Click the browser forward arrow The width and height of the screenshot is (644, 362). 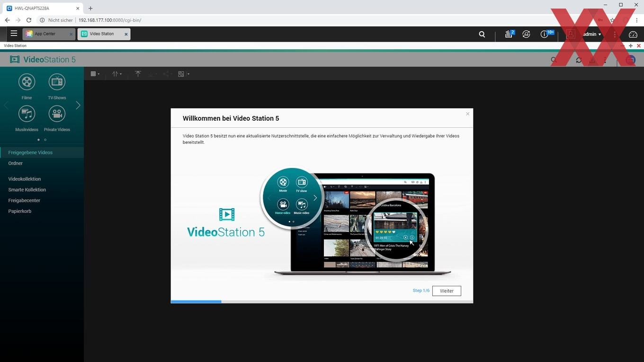coord(18,20)
